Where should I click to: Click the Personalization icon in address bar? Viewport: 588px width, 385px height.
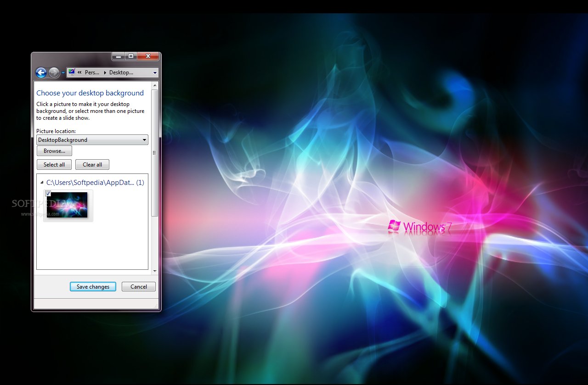(72, 72)
